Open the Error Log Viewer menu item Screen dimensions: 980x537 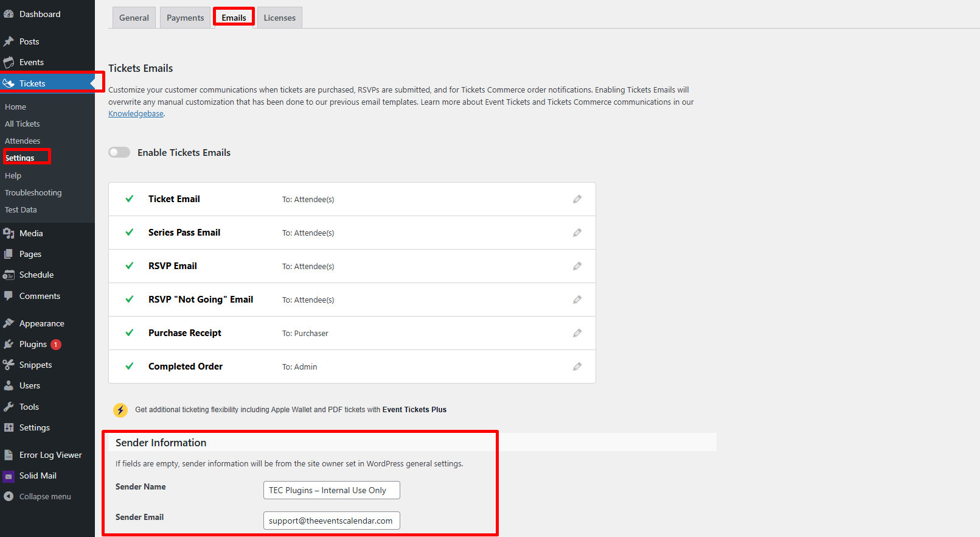point(50,455)
